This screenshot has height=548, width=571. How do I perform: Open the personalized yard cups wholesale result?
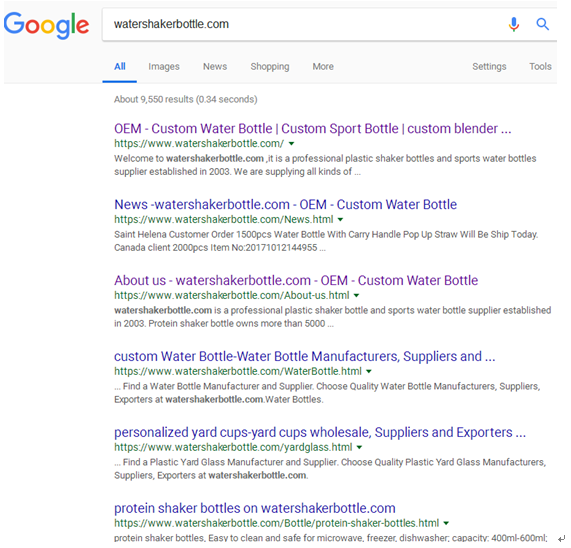[320, 432]
